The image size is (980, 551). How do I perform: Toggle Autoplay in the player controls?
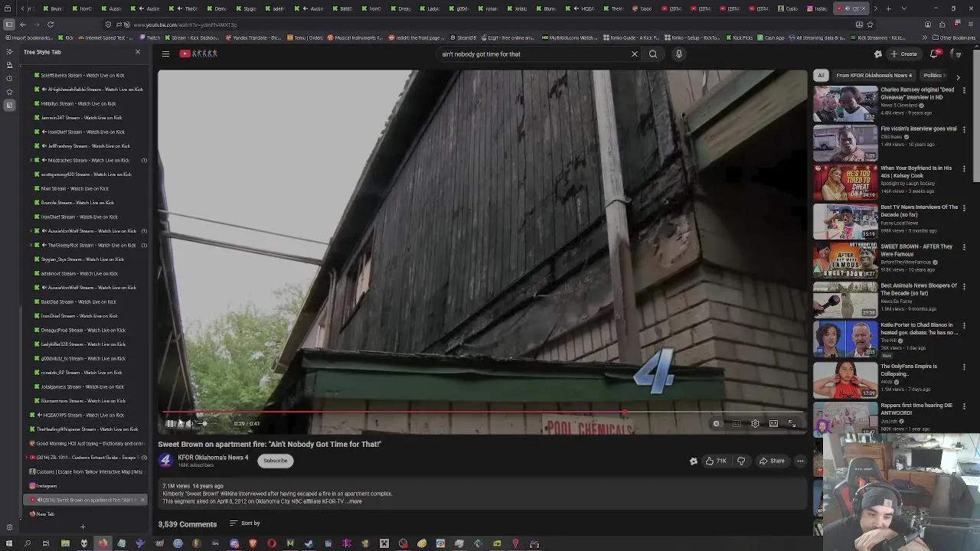pos(716,423)
